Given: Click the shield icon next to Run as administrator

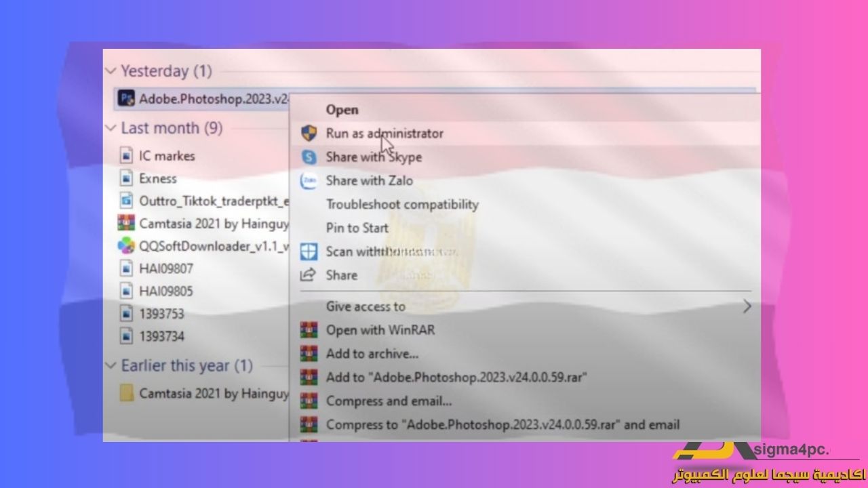Looking at the screenshot, I should [x=309, y=133].
